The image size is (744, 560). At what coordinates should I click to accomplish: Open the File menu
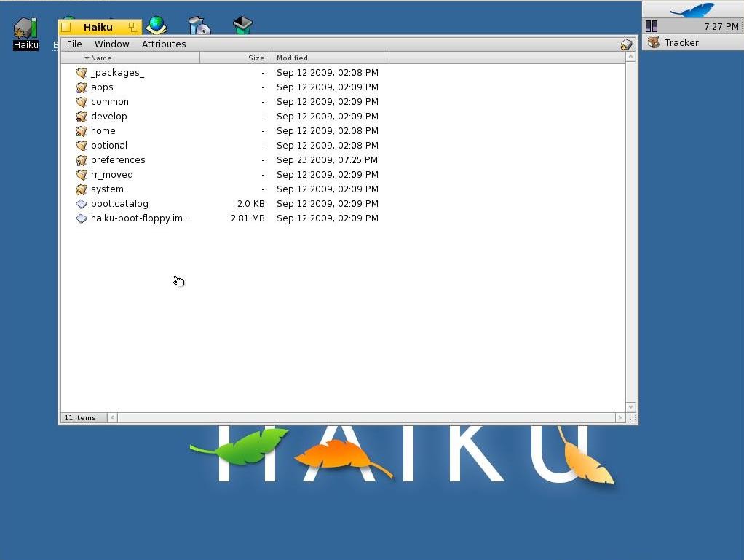coord(74,44)
